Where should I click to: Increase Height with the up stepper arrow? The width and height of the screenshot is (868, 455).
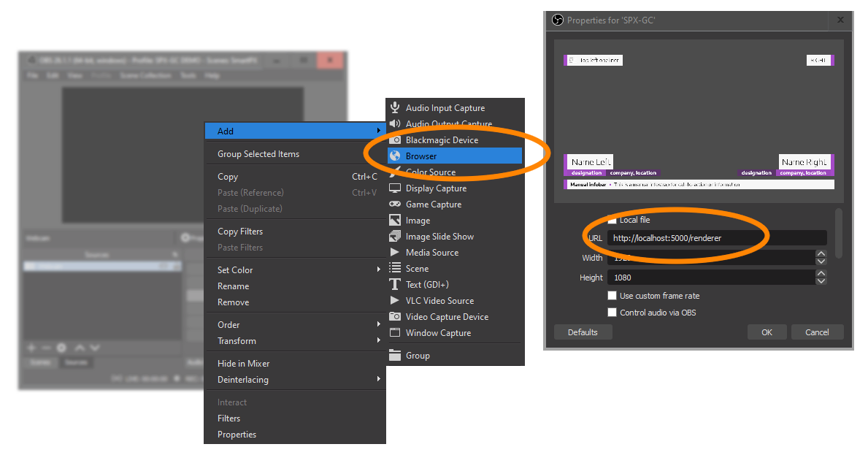[x=821, y=273]
